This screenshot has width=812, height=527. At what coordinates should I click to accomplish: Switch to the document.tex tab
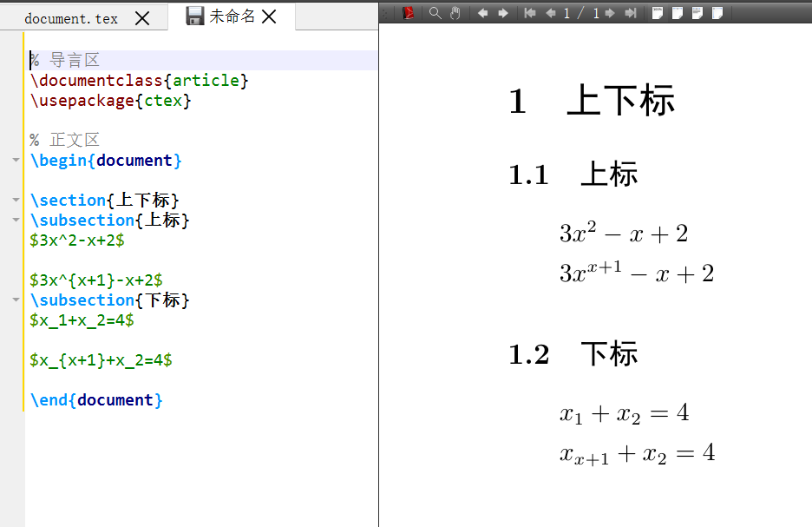pyautogui.click(x=71, y=18)
